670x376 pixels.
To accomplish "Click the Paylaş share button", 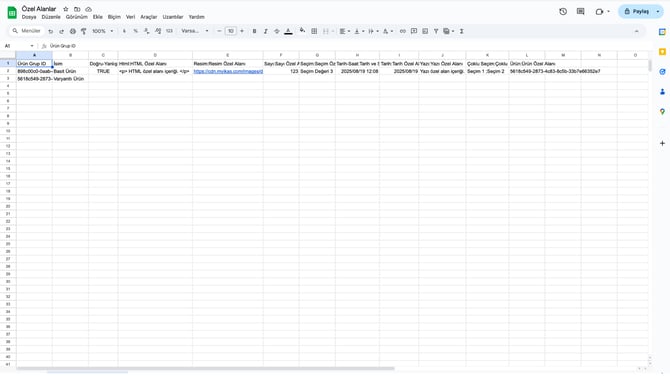I will coord(636,12).
